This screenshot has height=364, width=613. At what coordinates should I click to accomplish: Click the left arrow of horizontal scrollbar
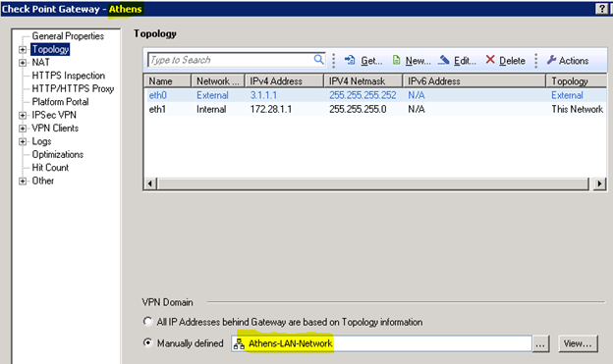[x=150, y=183]
